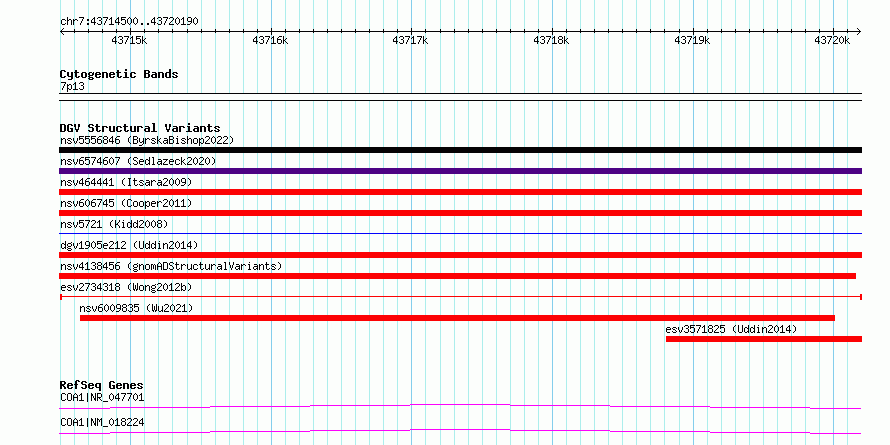Click the chr7:43714500..43720190 region label
Viewport: 890px width, 445px height.
[129, 21]
